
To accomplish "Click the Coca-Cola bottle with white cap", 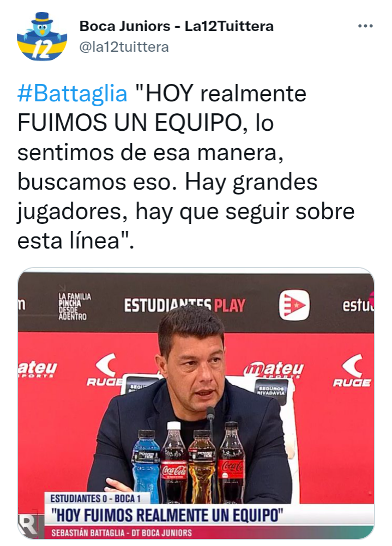I will click(x=174, y=463).
